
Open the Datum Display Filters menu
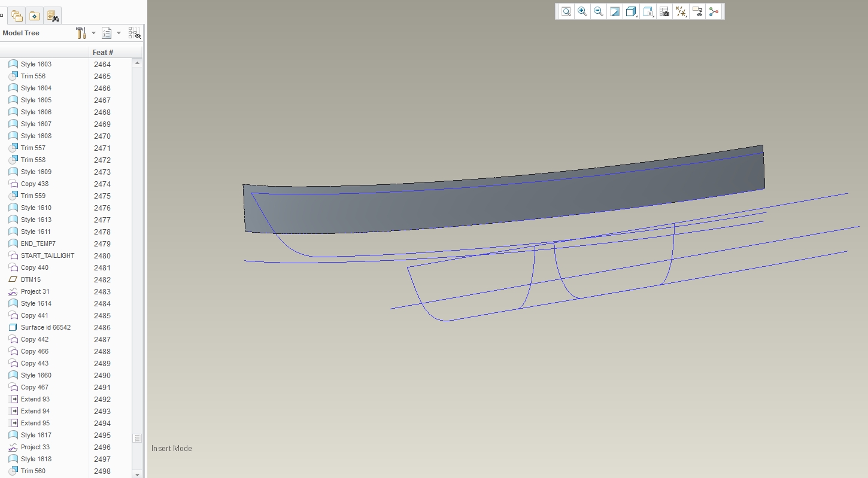pyautogui.click(x=681, y=11)
